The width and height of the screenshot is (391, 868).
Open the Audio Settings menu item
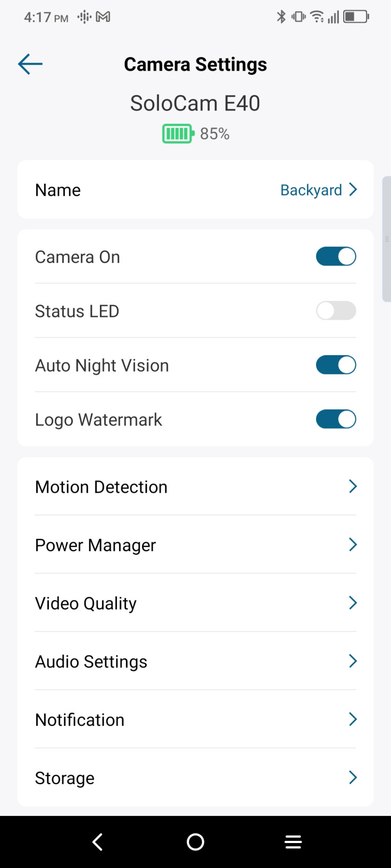point(195,661)
